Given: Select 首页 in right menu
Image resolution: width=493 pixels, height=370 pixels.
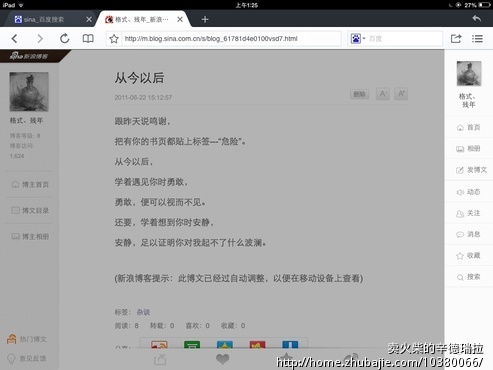Looking at the screenshot, I should (x=469, y=127).
